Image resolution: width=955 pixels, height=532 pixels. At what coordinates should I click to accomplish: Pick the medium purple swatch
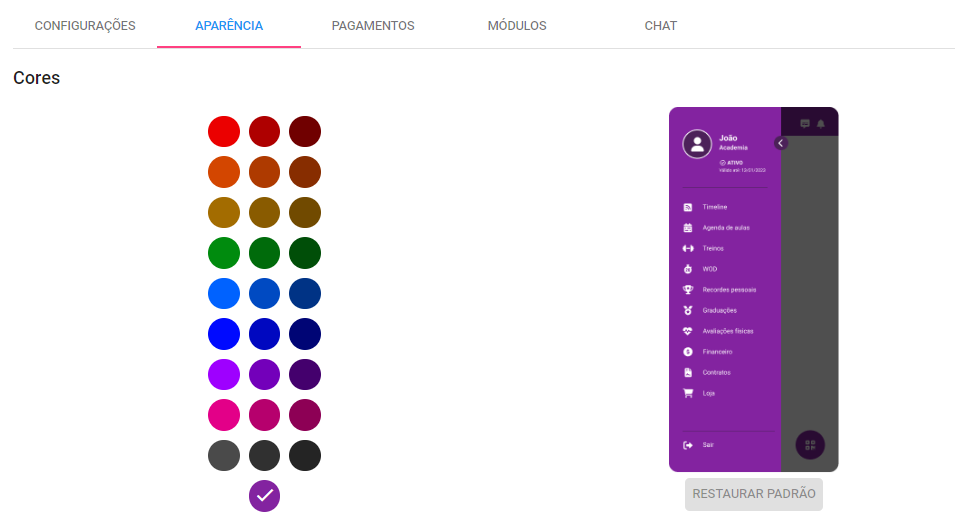tap(264, 375)
